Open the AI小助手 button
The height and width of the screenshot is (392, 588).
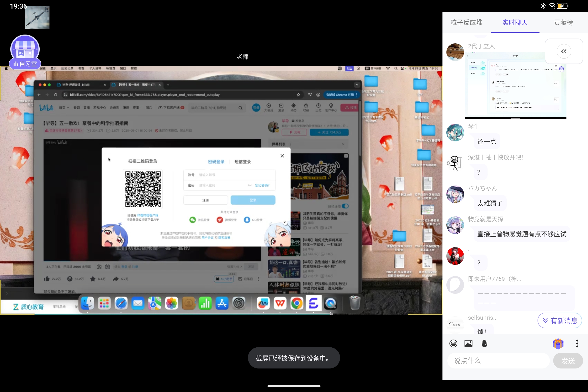(x=224, y=279)
